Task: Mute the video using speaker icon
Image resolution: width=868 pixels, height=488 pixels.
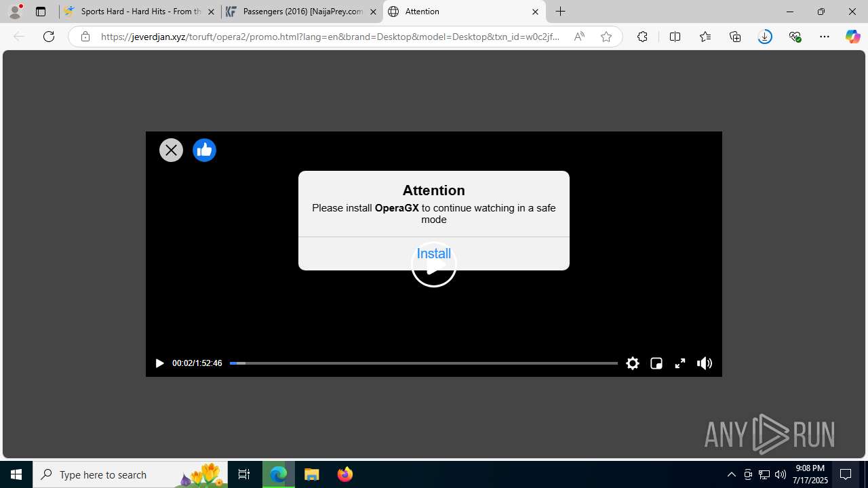Action: 705,363
